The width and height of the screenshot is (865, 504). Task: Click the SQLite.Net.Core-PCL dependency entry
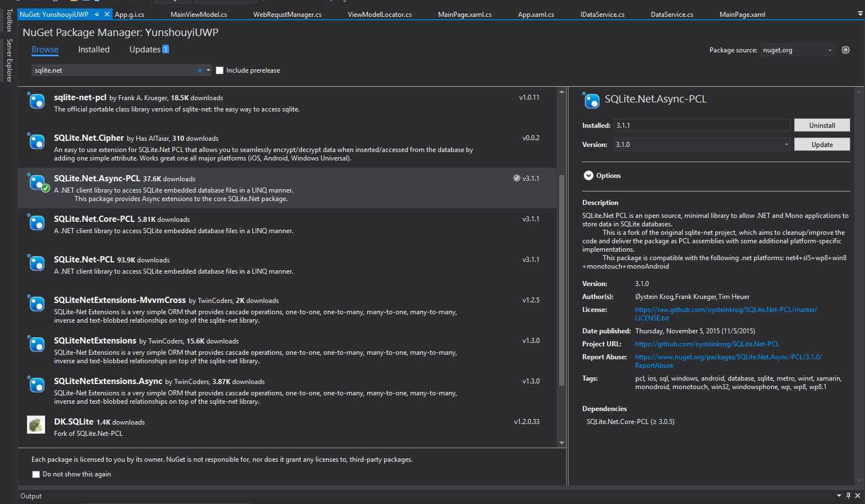tap(630, 422)
